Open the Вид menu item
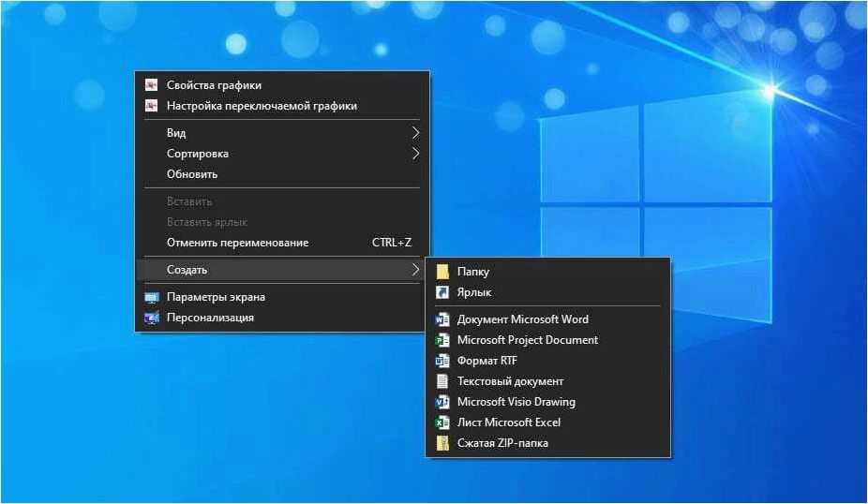Image resolution: width=868 pixels, height=504 pixels. [x=282, y=133]
